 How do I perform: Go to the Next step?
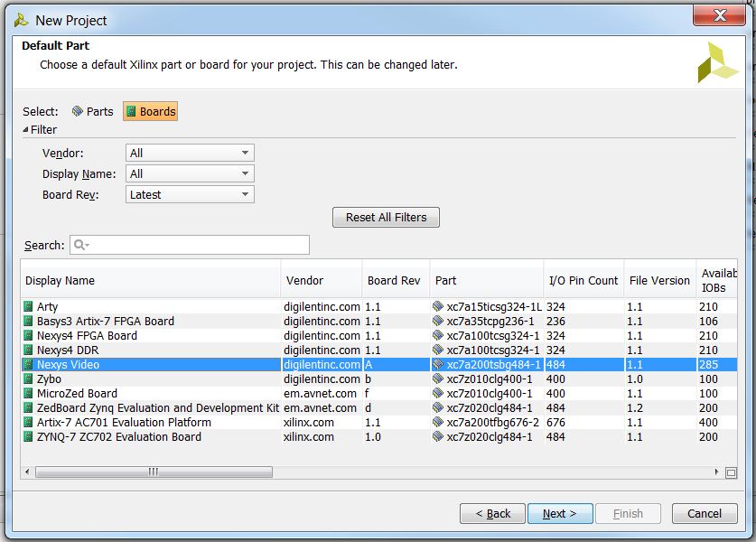point(560,514)
